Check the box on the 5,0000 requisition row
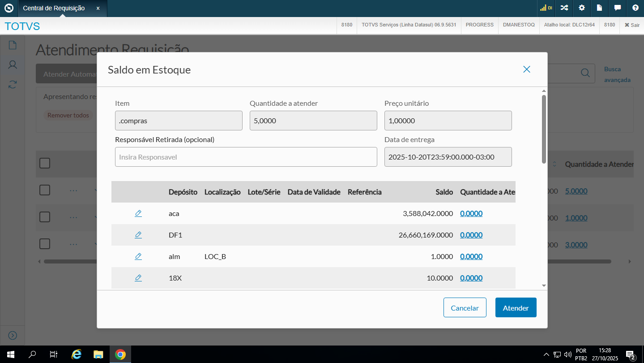This screenshot has width=644, height=363. [x=45, y=190]
